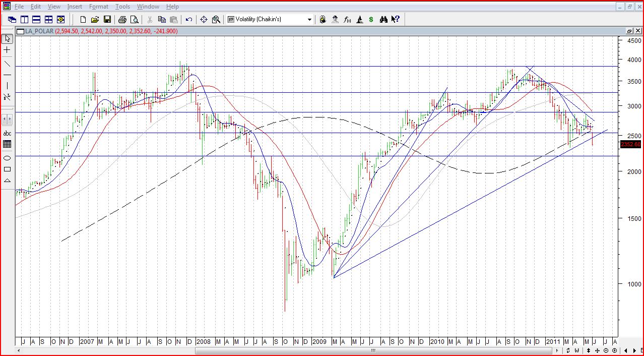Click the 2011 label on date axis

(553, 342)
